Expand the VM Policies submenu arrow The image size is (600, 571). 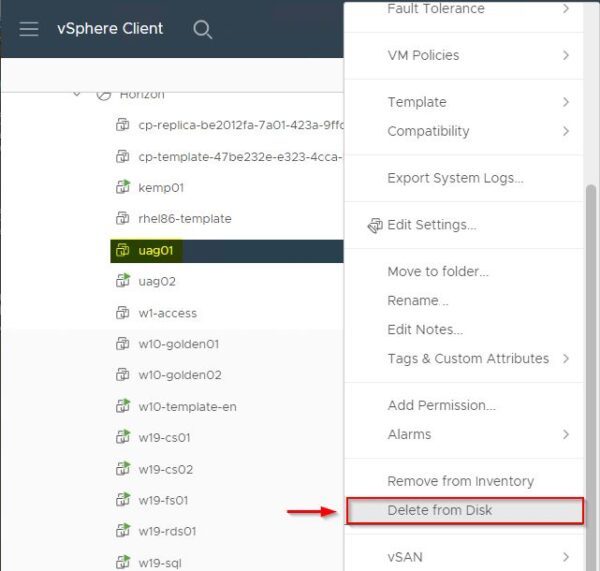[566, 55]
